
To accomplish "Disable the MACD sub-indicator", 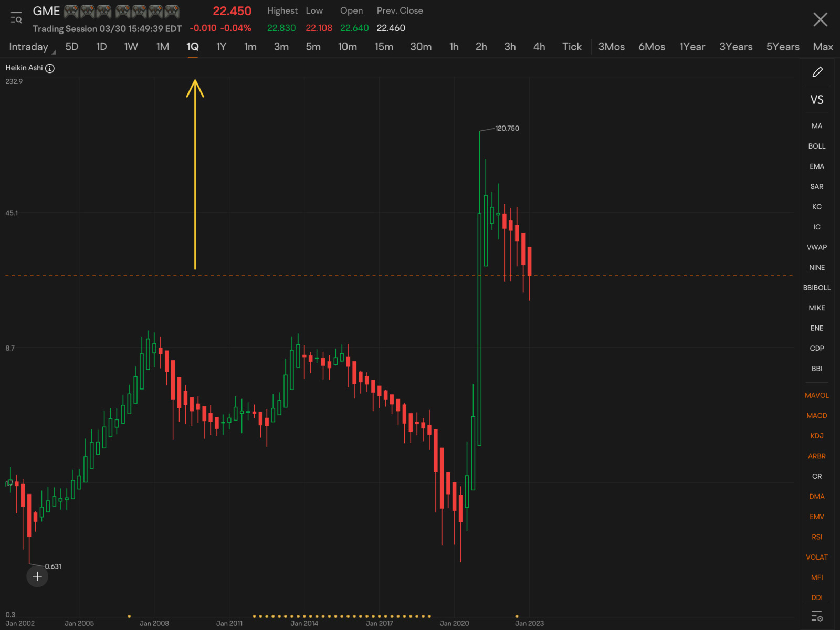I will tap(817, 415).
